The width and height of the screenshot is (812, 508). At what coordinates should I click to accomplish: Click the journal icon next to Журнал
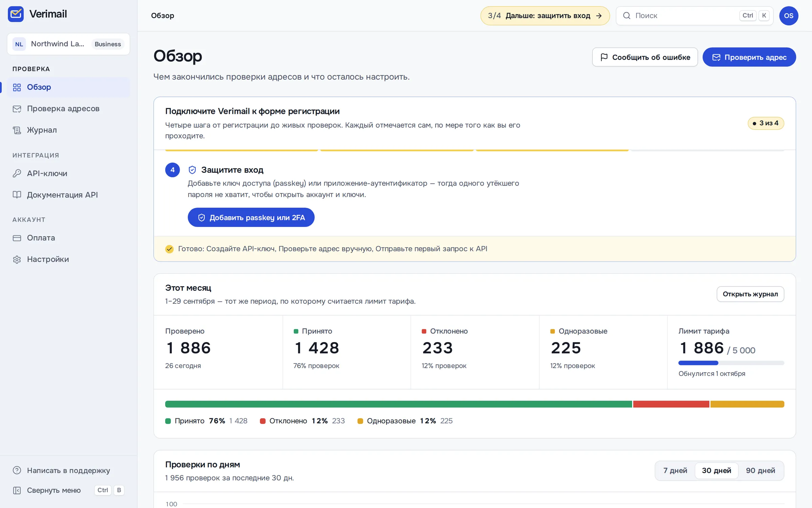click(17, 130)
